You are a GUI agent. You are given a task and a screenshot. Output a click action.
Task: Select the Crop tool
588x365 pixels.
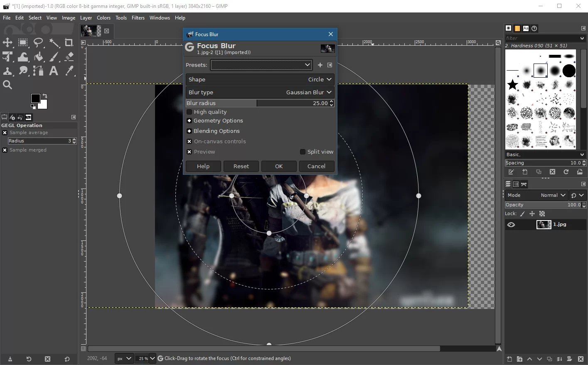point(69,43)
